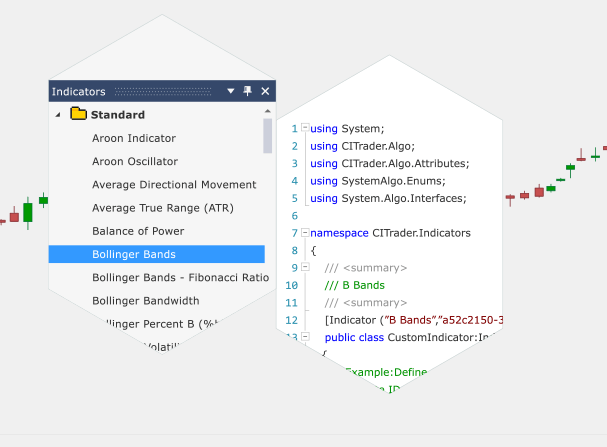Pin the Indicators panel
The height and width of the screenshot is (447, 607).
point(248,91)
